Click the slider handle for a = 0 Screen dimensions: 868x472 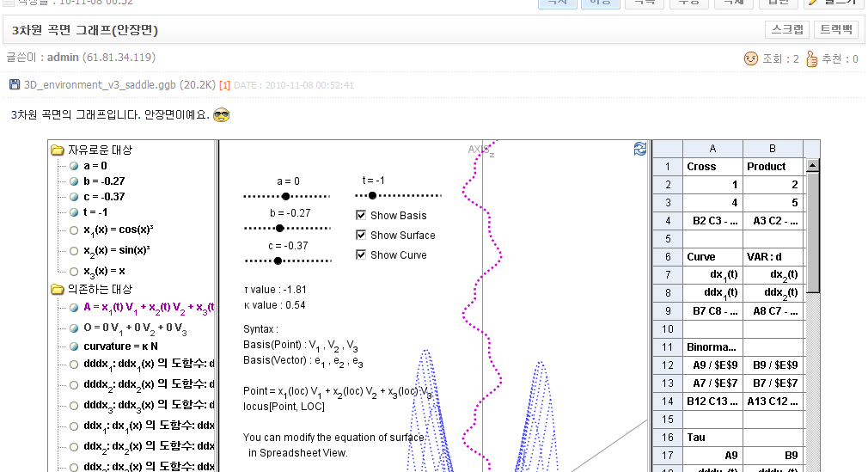[286, 196]
